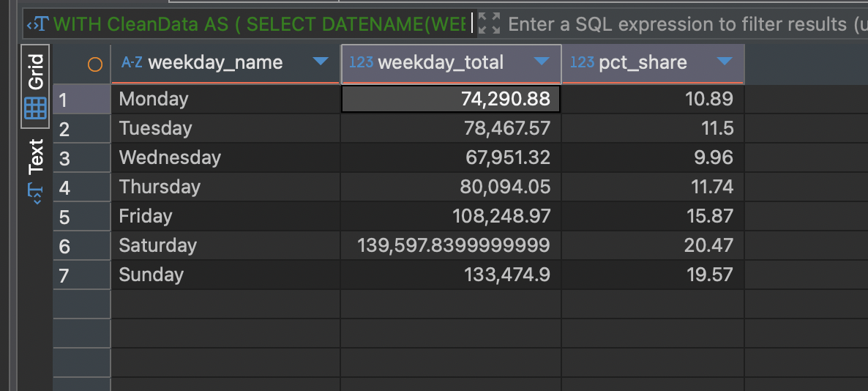Switch to the Text tab
Image resolution: width=868 pixels, height=391 pixels.
tap(35, 157)
